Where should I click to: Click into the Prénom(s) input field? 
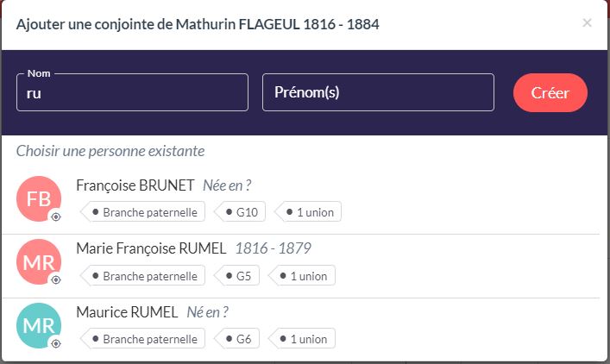click(x=378, y=92)
